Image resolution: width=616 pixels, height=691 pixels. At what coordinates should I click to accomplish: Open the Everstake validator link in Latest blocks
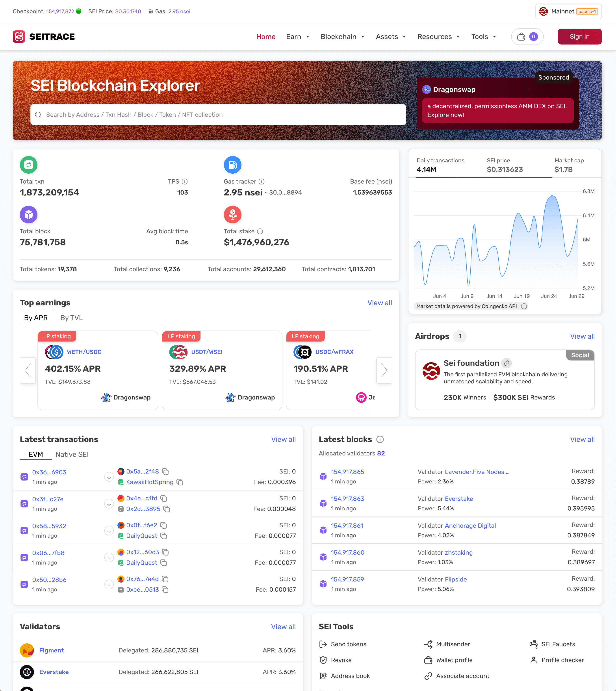click(459, 499)
